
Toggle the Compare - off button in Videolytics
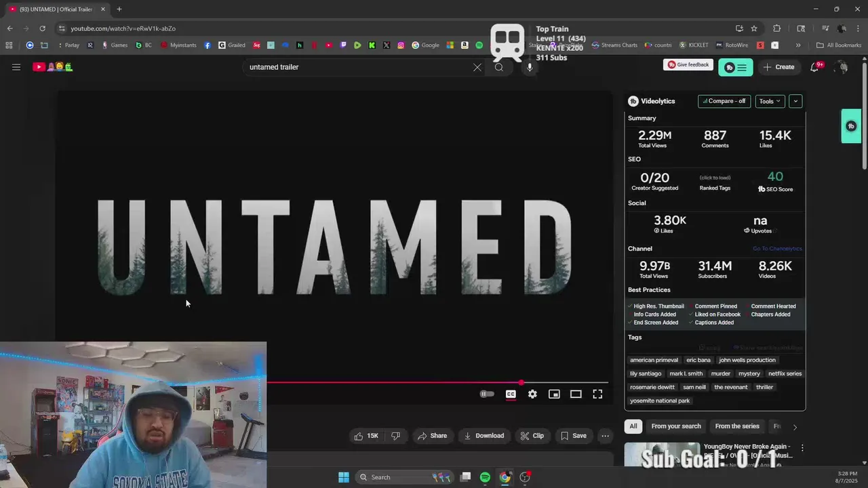[x=724, y=101]
